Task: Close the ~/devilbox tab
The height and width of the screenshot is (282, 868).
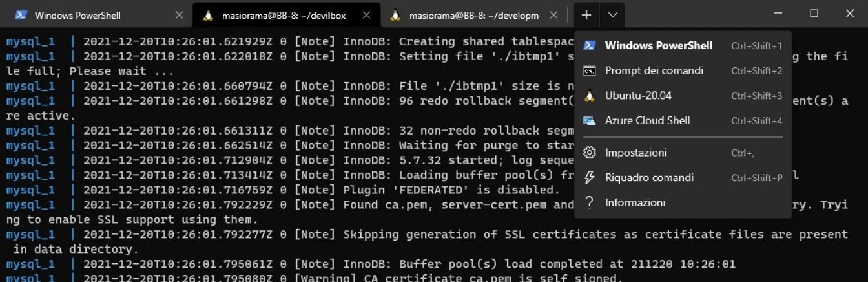Action: [x=366, y=15]
